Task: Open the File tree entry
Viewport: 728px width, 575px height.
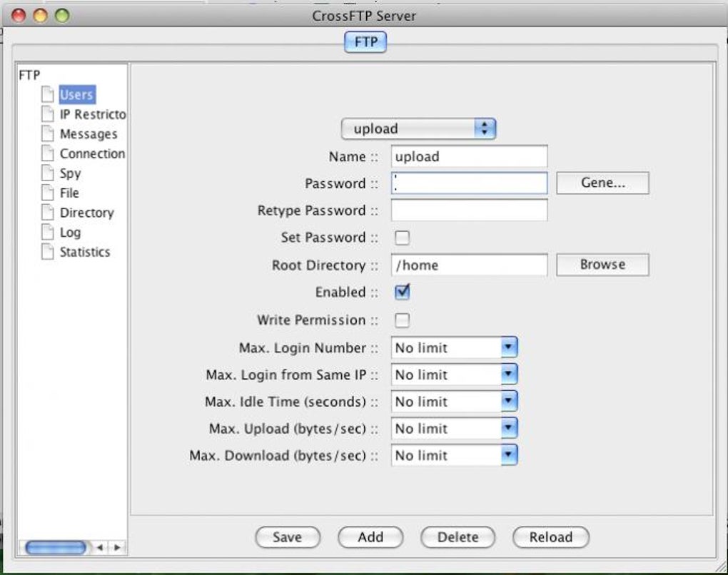Action: coord(70,193)
